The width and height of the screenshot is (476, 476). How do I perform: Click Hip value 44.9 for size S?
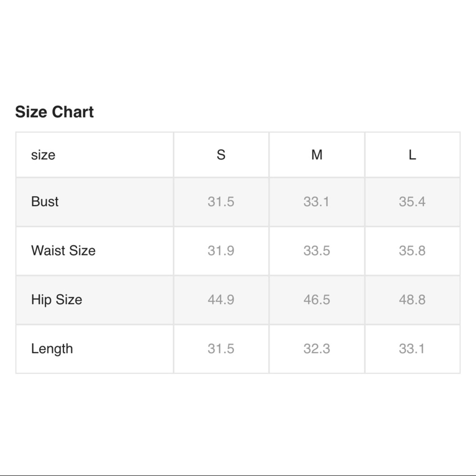[221, 299]
